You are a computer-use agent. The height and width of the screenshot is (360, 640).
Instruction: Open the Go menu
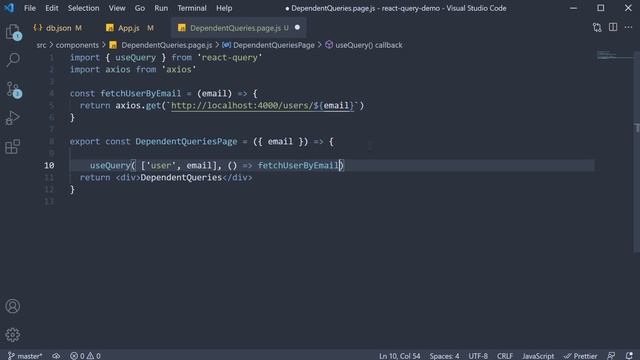(x=140, y=8)
